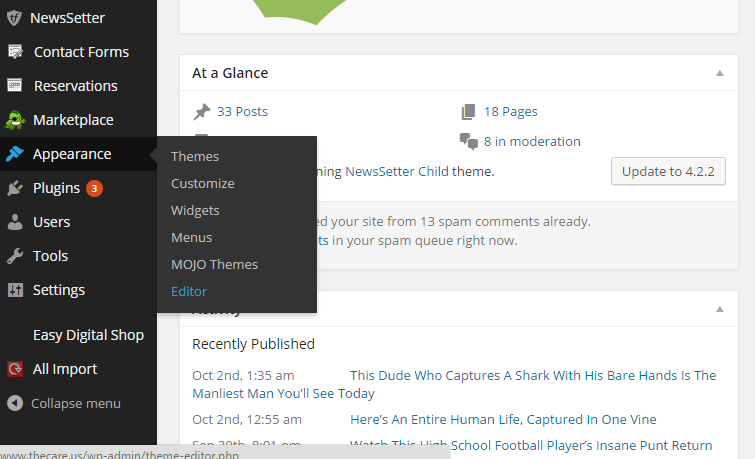This screenshot has width=755, height=459.
Task: Click the NewsSetter Child theme link
Action: pos(397,171)
